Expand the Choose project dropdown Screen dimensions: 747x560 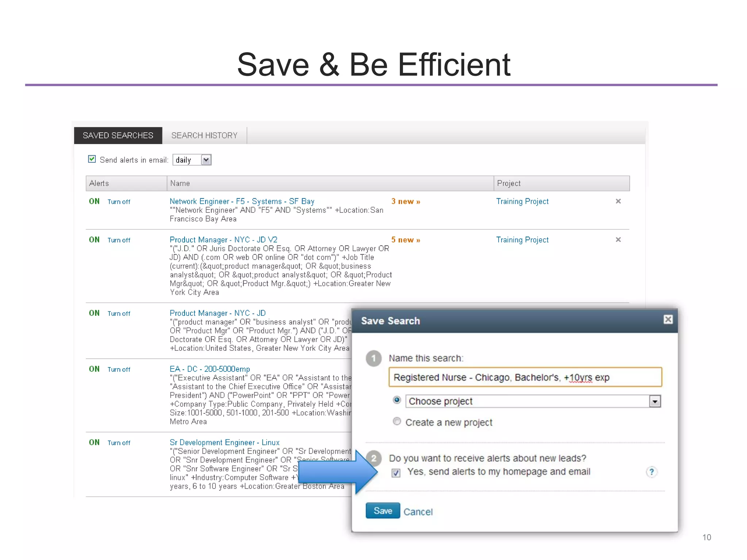[x=655, y=401]
